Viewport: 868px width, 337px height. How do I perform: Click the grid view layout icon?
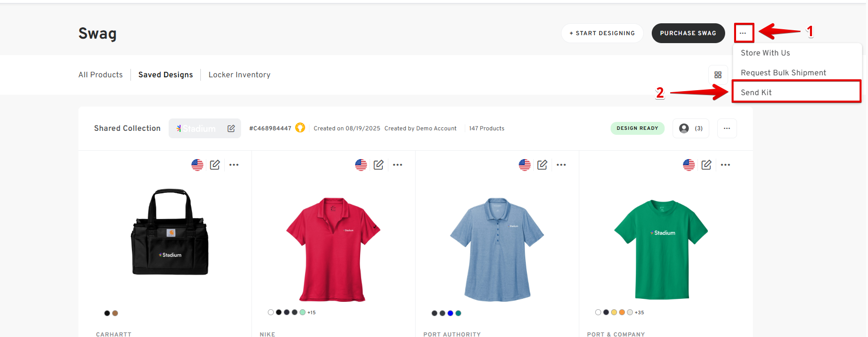coord(718,75)
